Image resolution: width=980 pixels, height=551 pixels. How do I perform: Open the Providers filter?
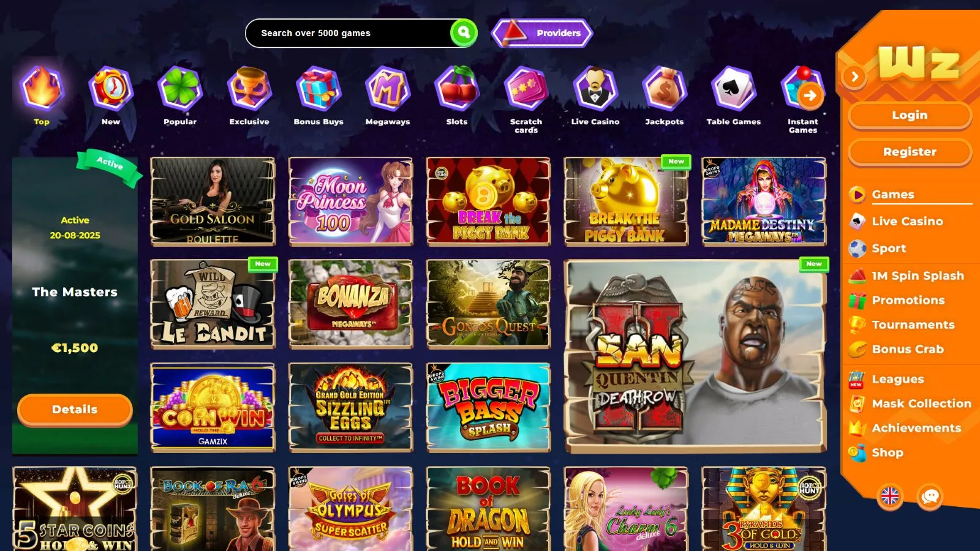[x=541, y=33]
